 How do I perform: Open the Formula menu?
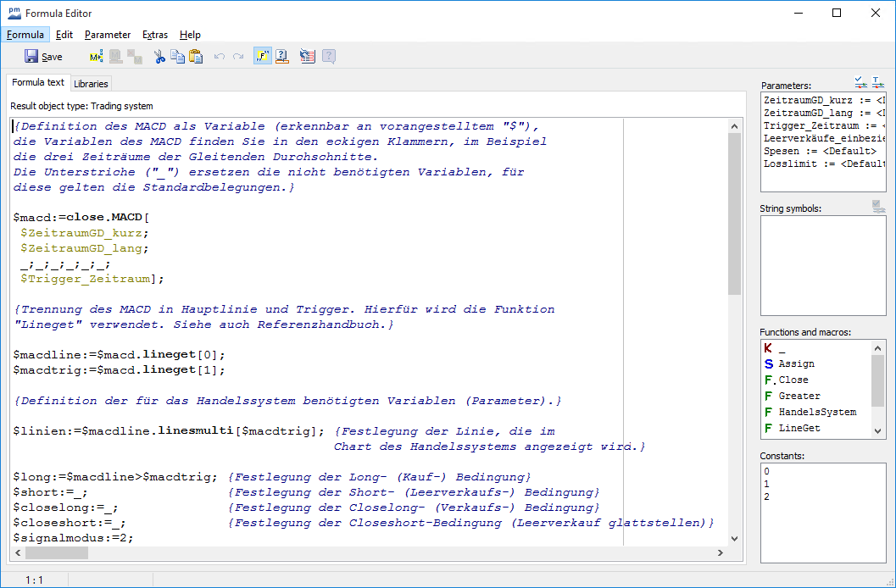coord(25,35)
